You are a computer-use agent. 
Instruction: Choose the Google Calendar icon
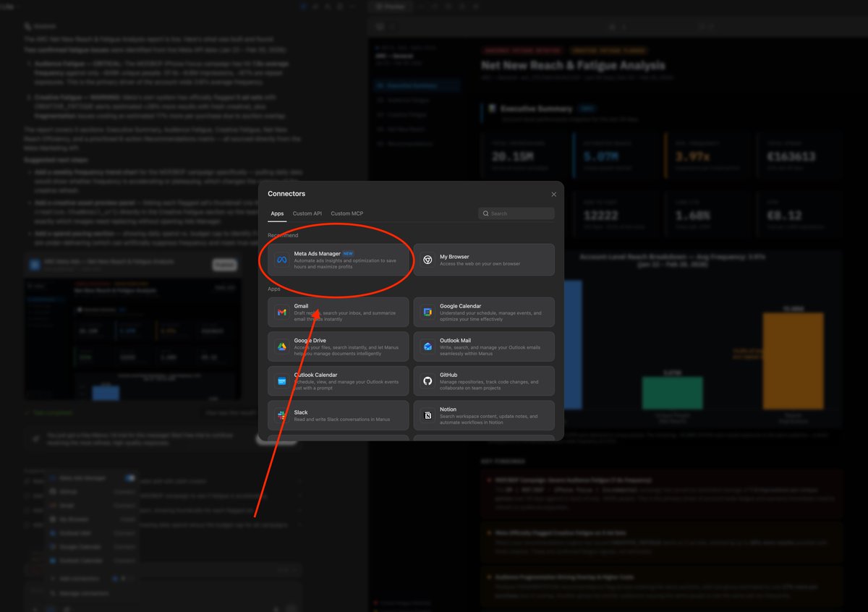pos(427,313)
